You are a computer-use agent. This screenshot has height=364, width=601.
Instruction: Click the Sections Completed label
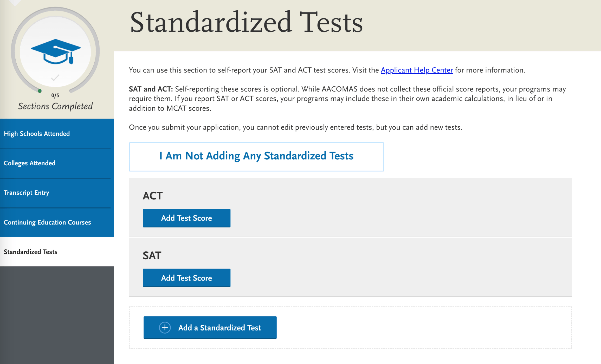(55, 106)
